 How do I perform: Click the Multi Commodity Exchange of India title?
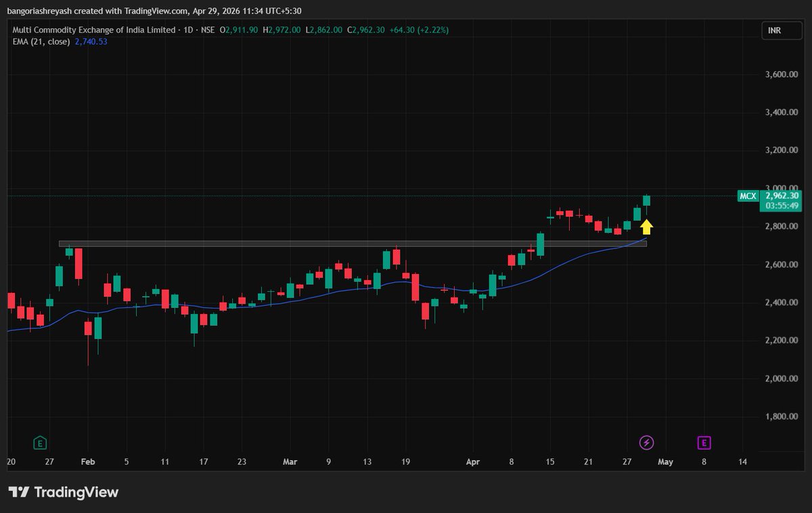(x=93, y=30)
